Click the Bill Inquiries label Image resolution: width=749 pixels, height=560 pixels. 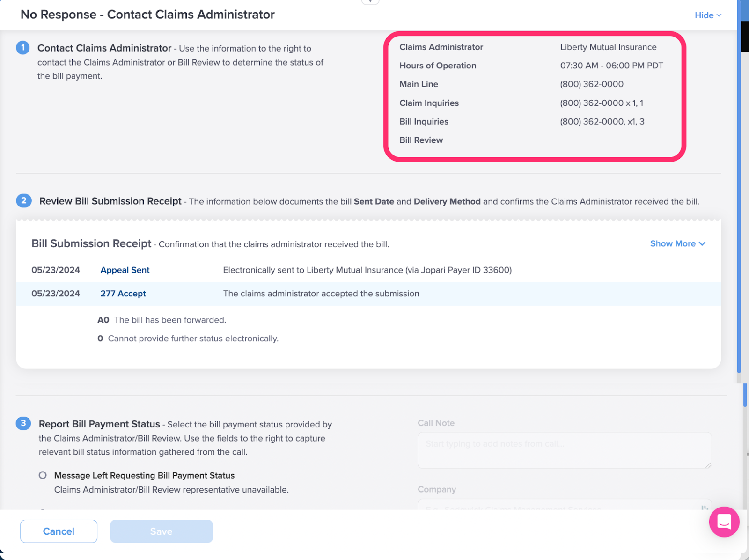[424, 122]
